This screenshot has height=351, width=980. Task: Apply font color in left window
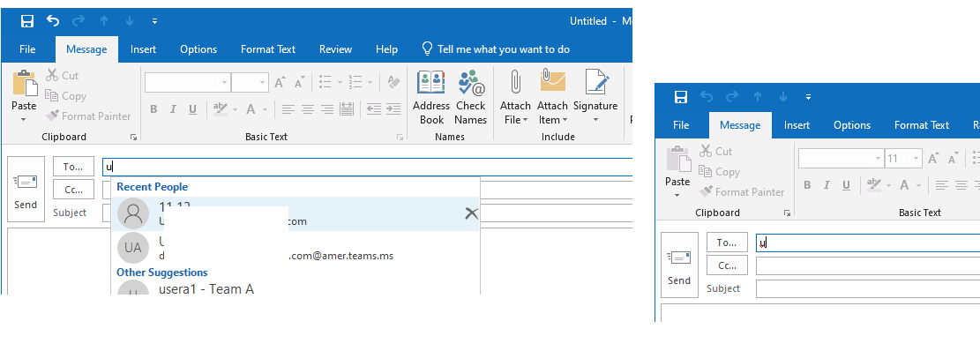point(251,109)
